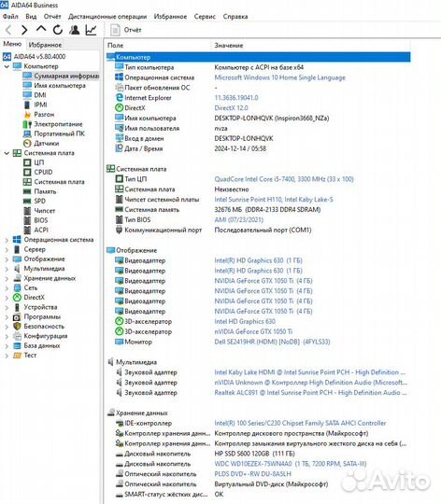Select the DirectX tree item

34,298
